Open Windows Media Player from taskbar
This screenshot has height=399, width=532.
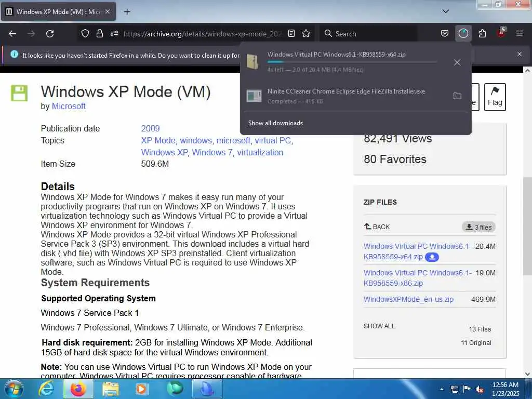click(x=141, y=389)
